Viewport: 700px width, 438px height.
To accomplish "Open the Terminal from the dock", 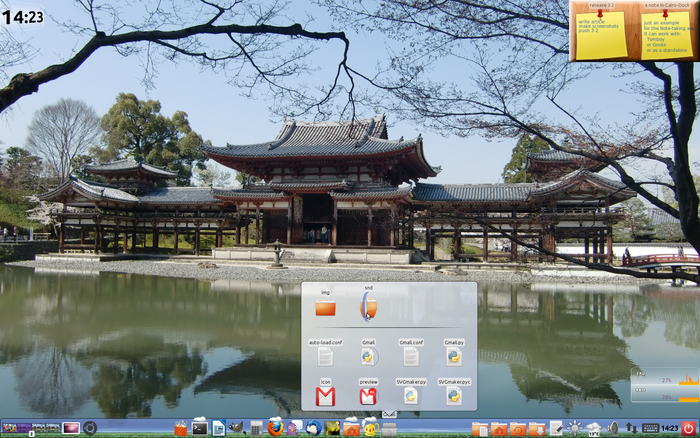I will point(199,427).
